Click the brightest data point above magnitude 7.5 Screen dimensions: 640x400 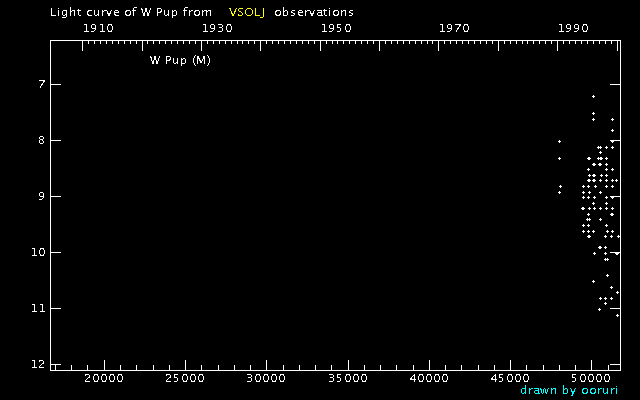(x=593, y=97)
